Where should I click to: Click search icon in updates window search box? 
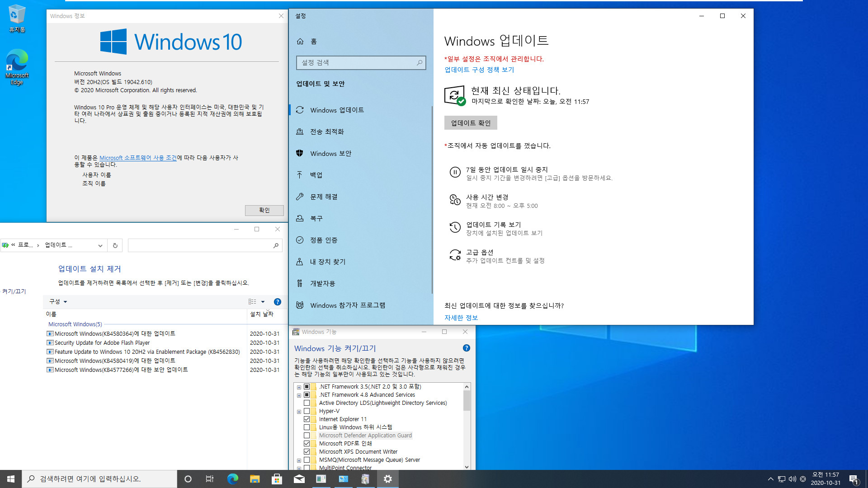point(276,245)
